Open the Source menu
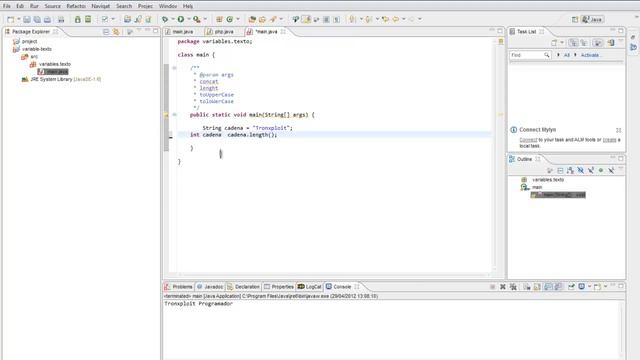The width and height of the screenshot is (640, 360). point(52,6)
